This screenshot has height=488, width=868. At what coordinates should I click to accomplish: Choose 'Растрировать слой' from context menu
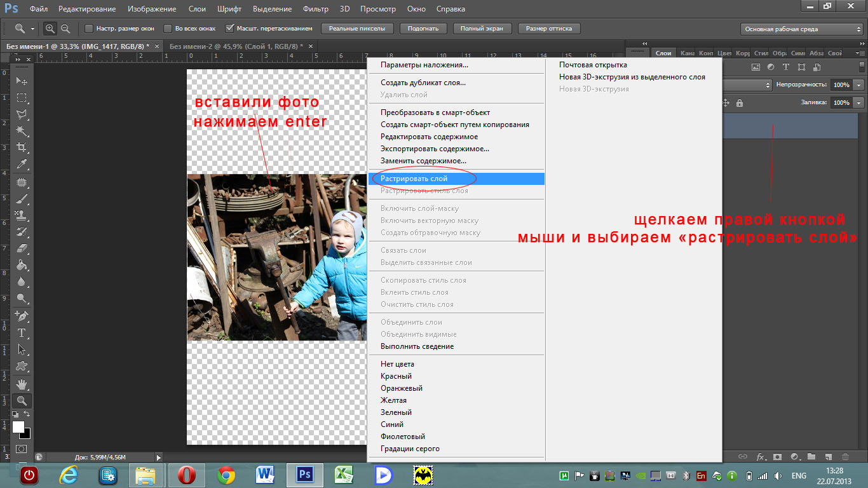click(414, 179)
